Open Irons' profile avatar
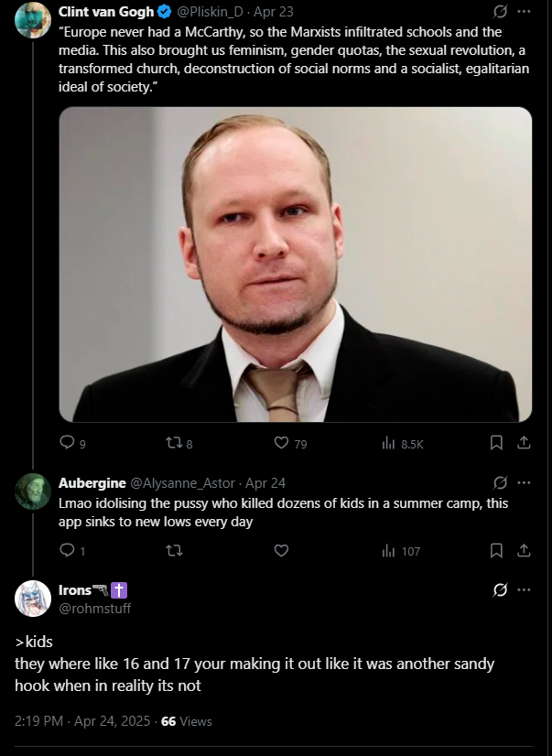 (33, 599)
